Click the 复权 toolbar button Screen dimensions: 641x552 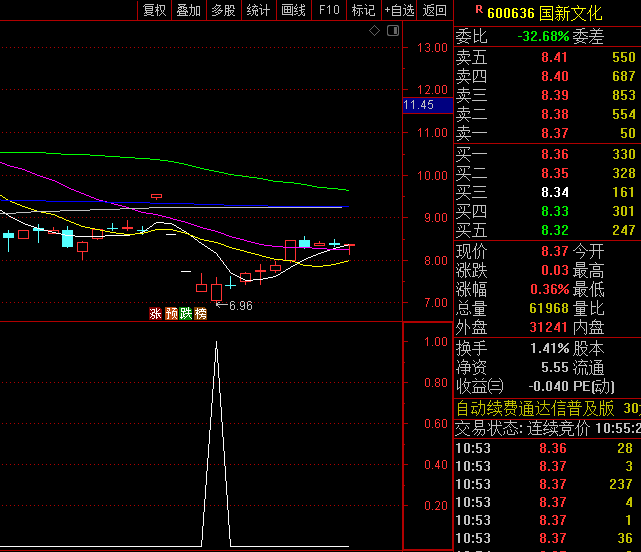(154, 10)
